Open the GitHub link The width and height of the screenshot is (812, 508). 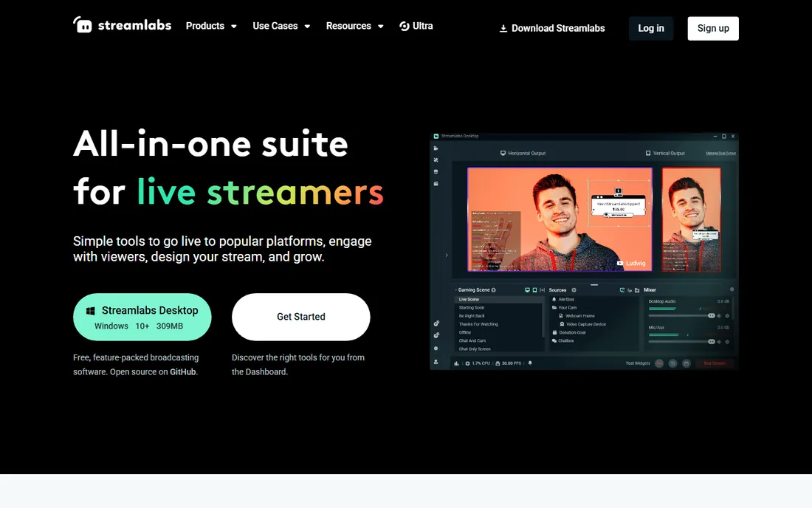[x=183, y=372]
